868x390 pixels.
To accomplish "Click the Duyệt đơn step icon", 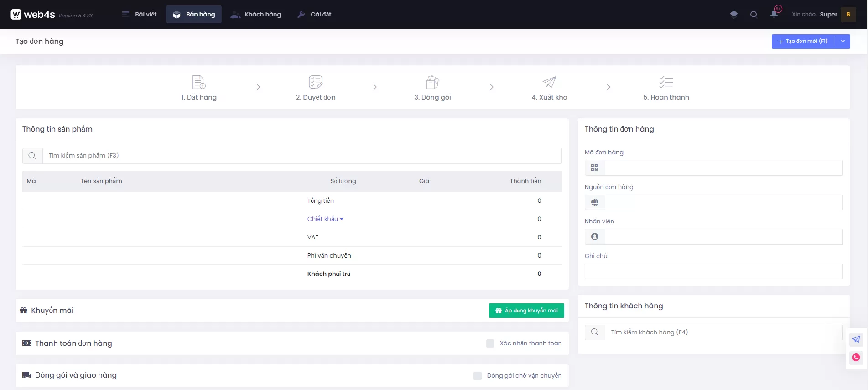I will [x=316, y=82].
